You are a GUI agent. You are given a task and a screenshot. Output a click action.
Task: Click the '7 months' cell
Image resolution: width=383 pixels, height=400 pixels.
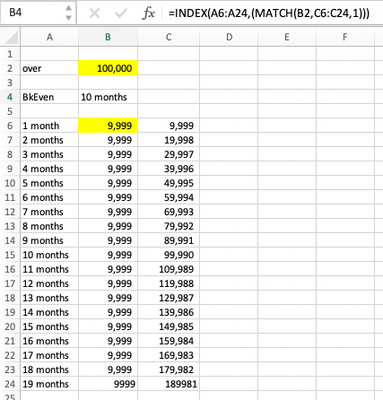click(50, 212)
